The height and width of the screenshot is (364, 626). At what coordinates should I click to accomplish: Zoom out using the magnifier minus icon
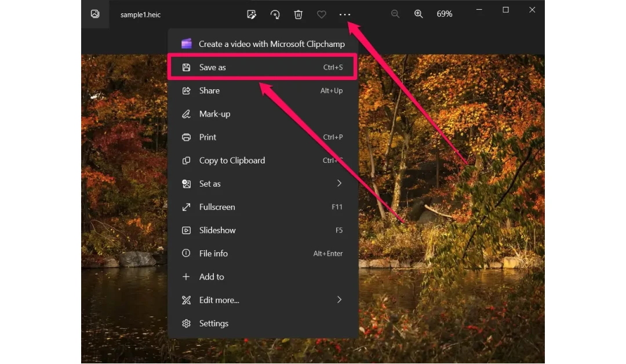[x=395, y=14]
